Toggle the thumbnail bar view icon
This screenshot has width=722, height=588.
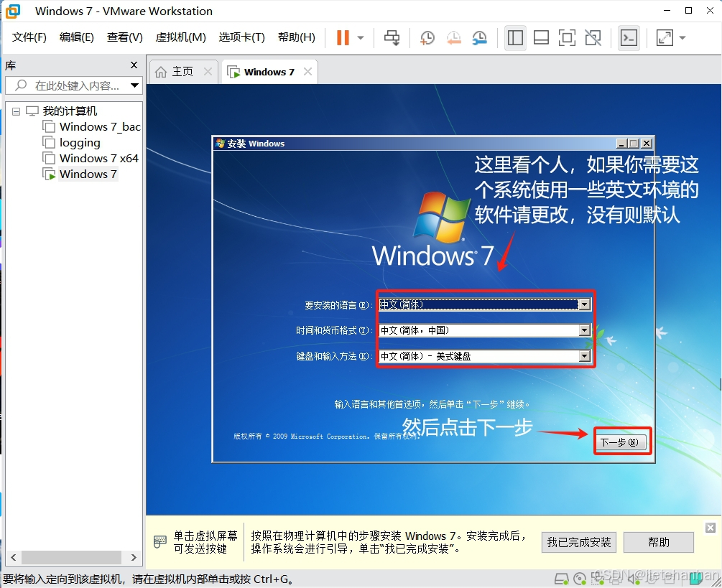click(x=541, y=38)
